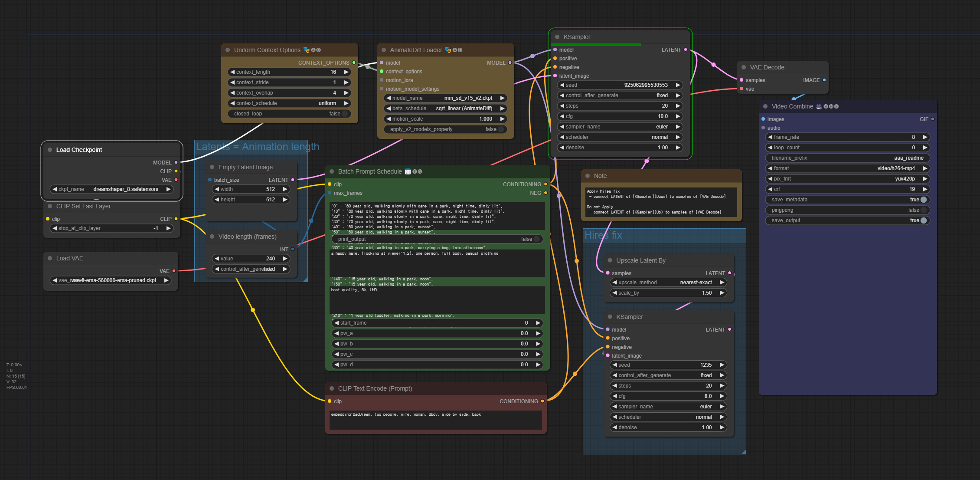980x480 pixels.
Task: Increase context_length with the right arrow
Action: [346, 72]
